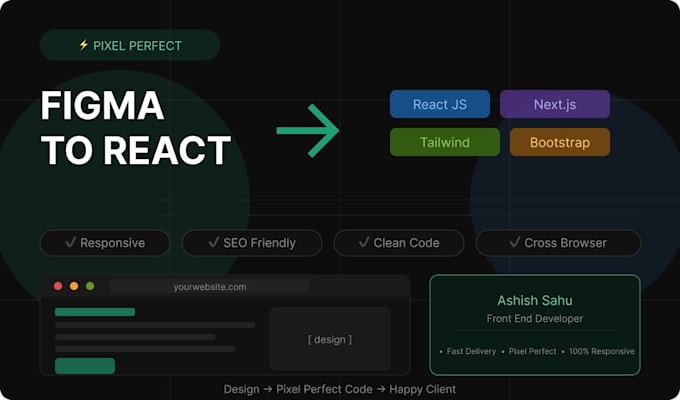Select the Bootstrap tag
680x400 pixels.
[x=560, y=142]
